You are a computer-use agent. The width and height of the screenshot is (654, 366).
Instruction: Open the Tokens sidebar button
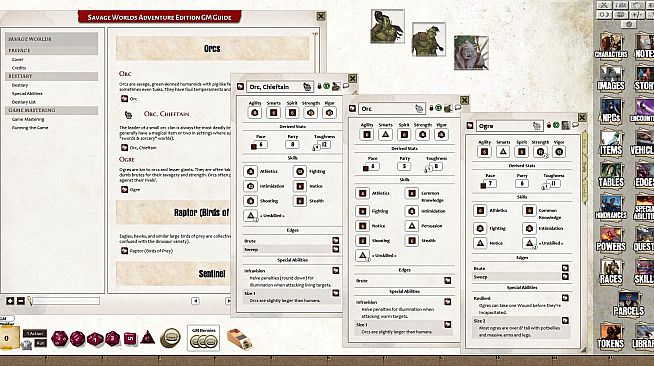point(611,336)
